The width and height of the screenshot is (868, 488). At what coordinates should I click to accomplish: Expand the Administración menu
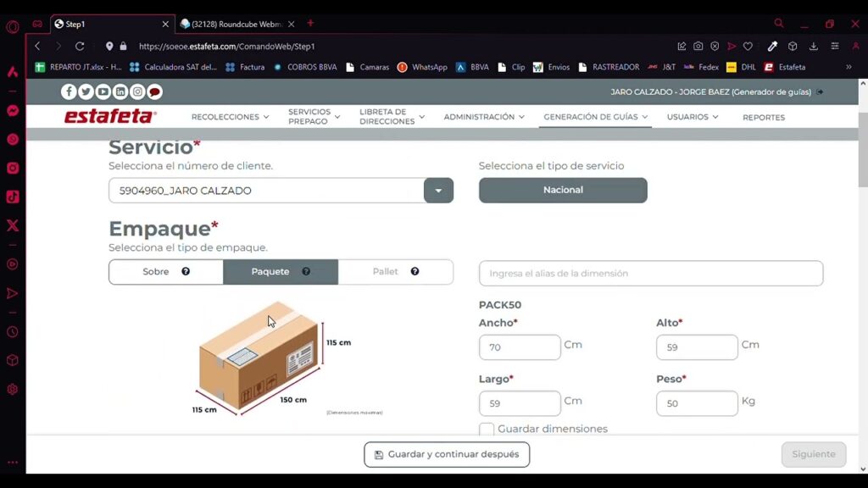point(484,117)
